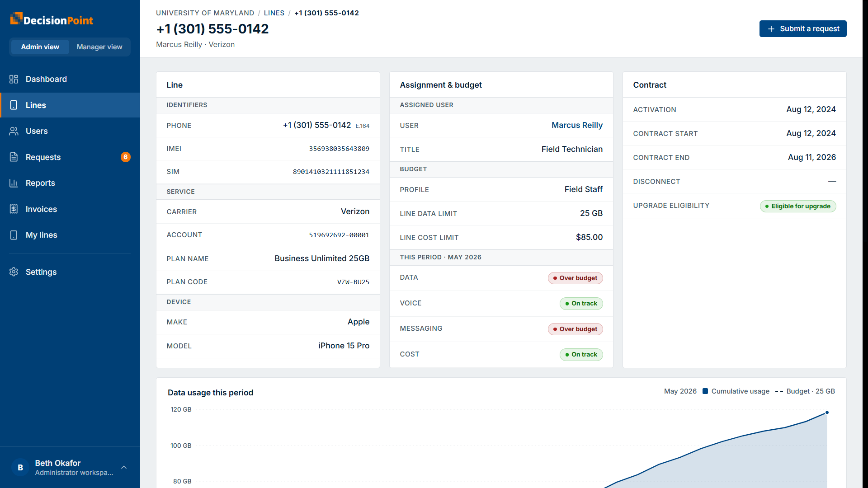Switch to Manager view
The width and height of the screenshot is (868, 488).
click(x=99, y=47)
